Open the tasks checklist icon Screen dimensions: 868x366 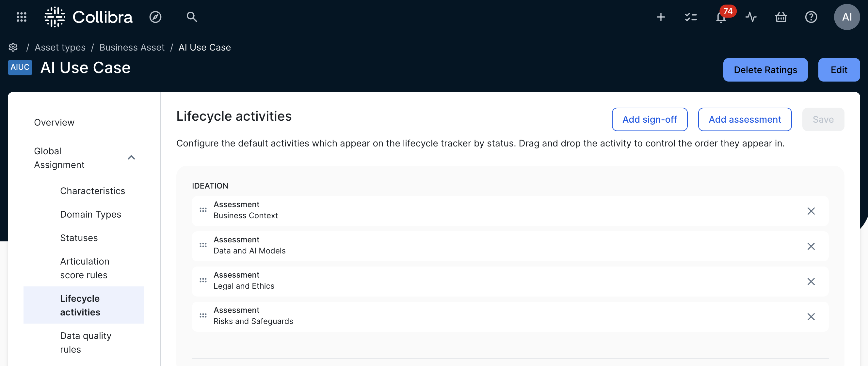[x=691, y=17]
